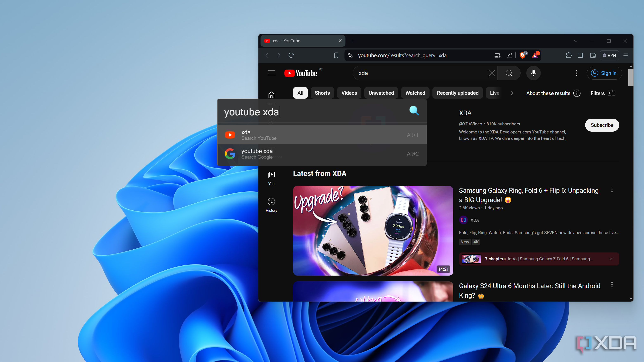Select the All filter chip

tap(300, 93)
